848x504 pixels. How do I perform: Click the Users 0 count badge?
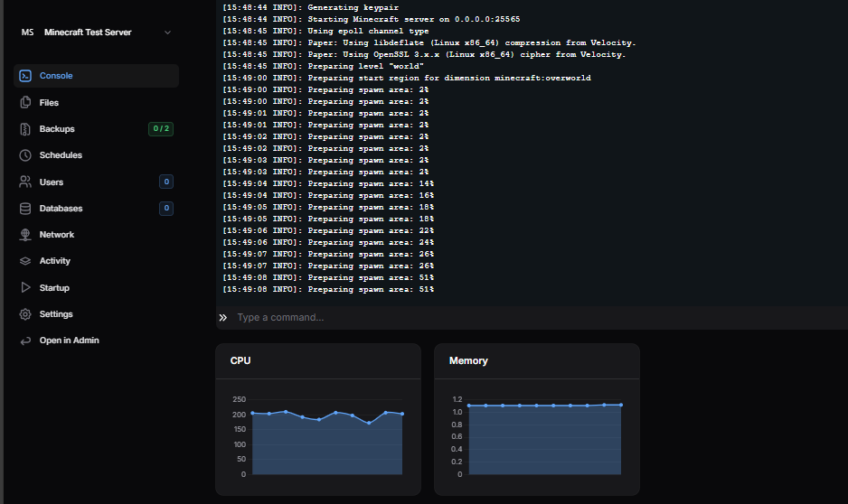point(166,182)
